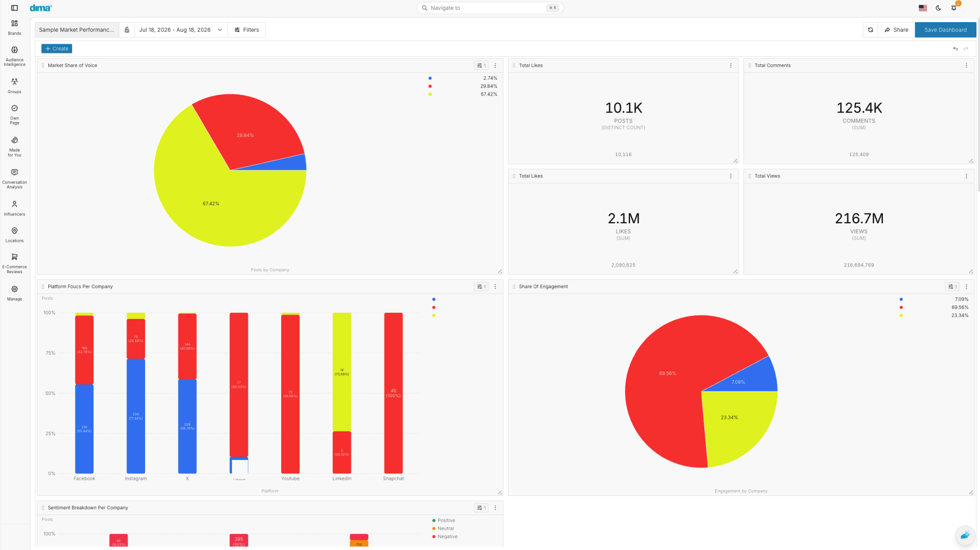
Task: Open Locations from the sidebar
Action: tap(14, 235)
